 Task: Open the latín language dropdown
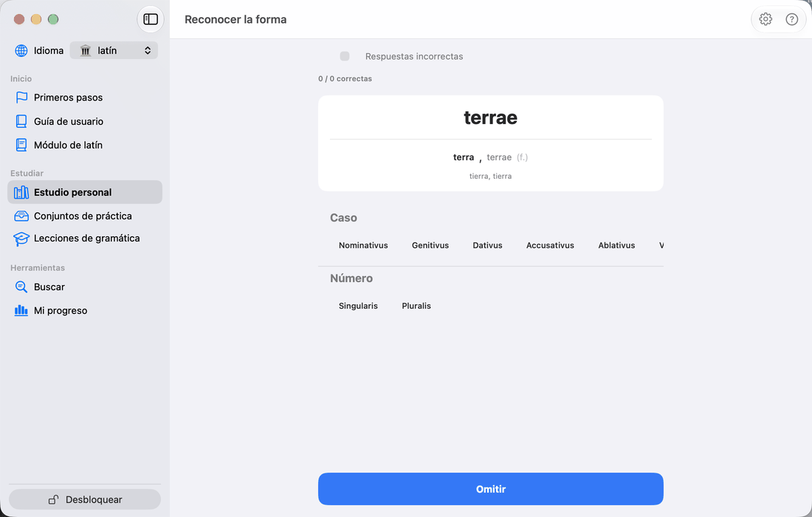(x=114, y=50)
